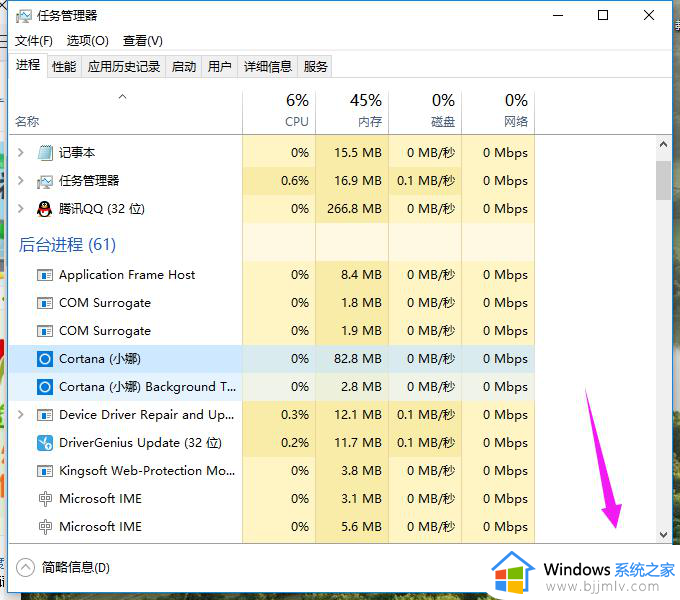This screenshot has height=600, width=680.
Task: Open the 查看(V) menu
Action: pos(142,41)
